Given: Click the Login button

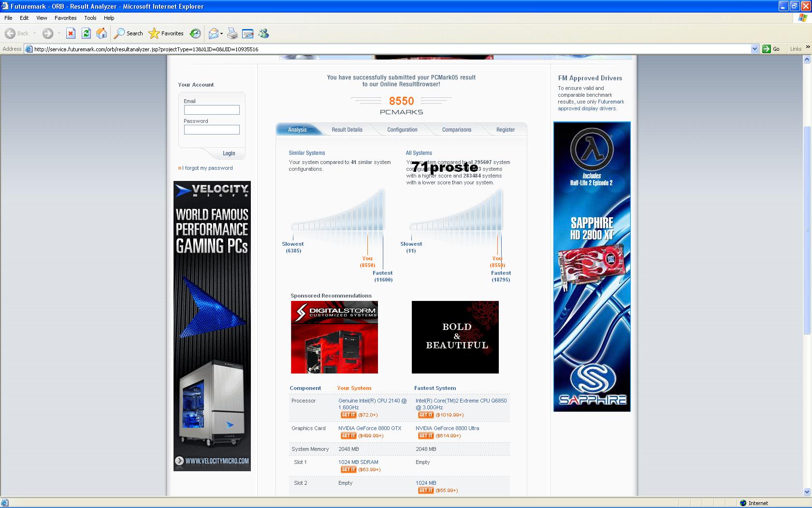Looking at the screenshot, I should click(x=229, y=153).
